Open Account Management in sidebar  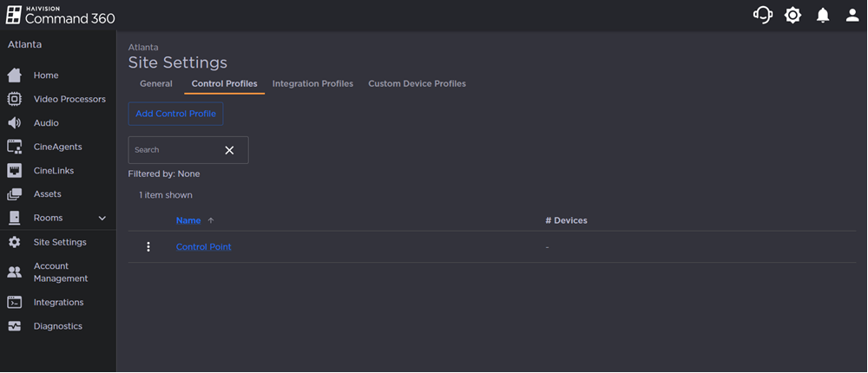[x=61, y=272]
